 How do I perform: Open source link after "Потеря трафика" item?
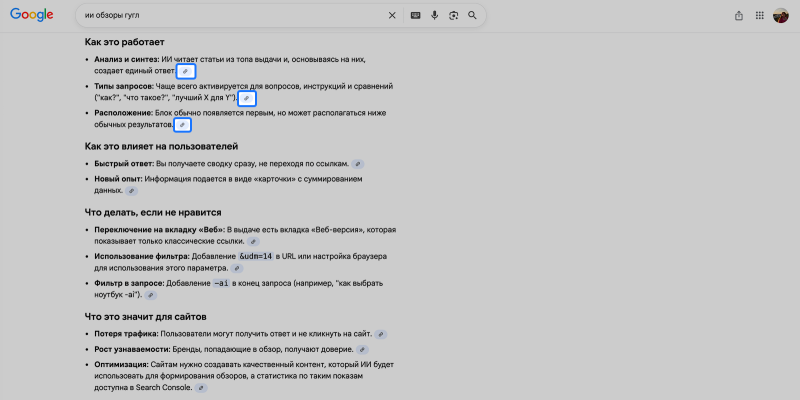pyautogui.click(x=379, y=334)
